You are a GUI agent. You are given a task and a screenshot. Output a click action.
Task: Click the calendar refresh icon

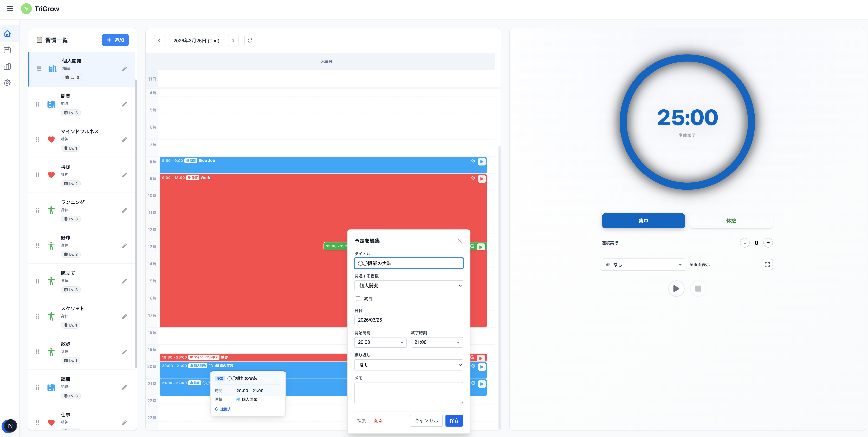point(249,40)
